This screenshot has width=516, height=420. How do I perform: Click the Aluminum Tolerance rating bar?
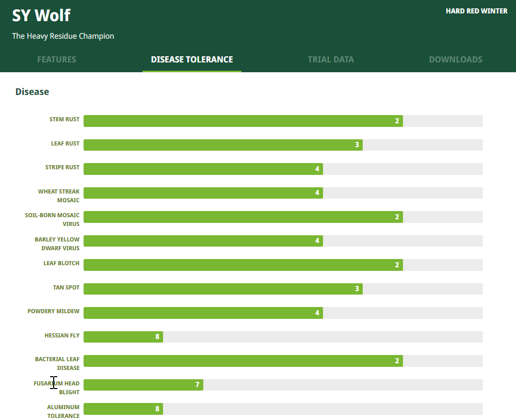pos(283,409)
